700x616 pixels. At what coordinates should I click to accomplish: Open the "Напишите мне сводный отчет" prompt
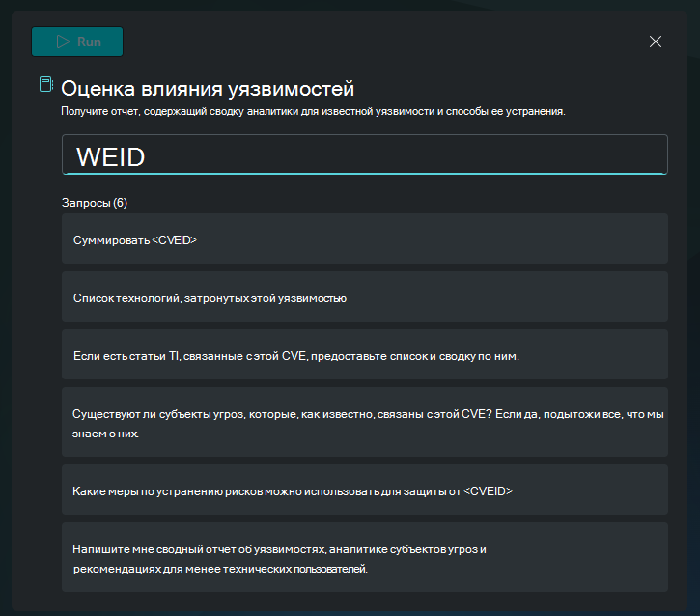(x=364, y=558)
